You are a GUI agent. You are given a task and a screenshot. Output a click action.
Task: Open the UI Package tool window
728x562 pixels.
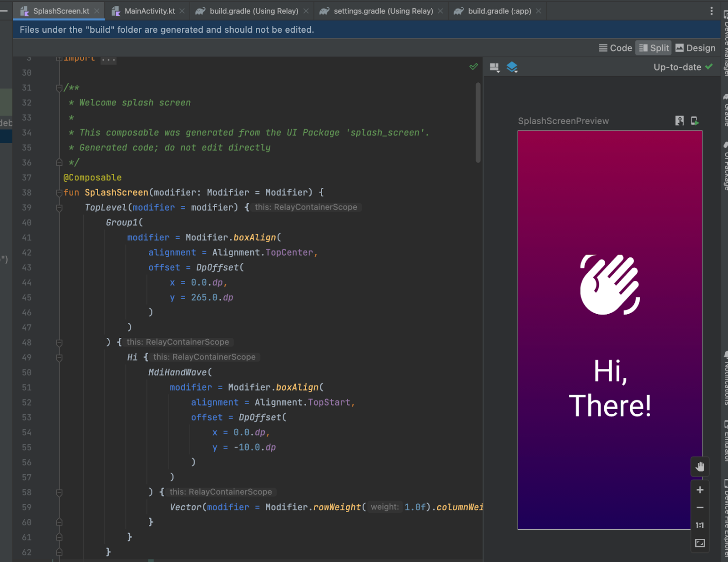coord(726,166)
